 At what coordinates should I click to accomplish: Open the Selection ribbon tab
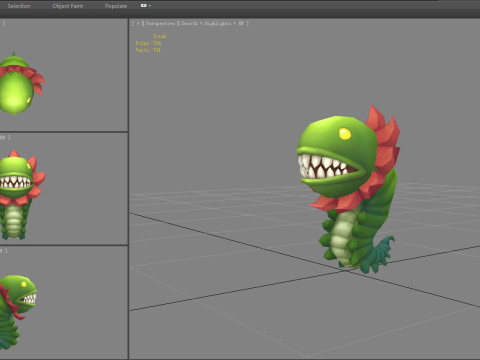[19, 6]
